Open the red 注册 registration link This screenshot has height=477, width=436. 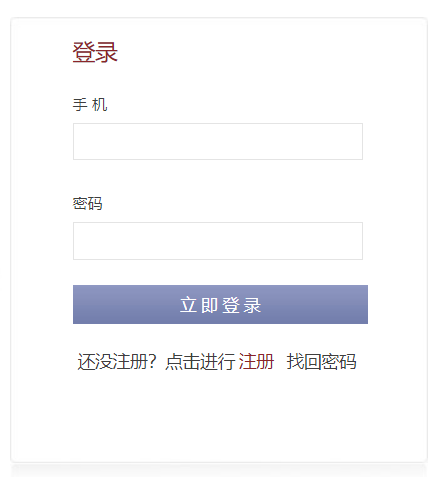click(x=256, y=361)
